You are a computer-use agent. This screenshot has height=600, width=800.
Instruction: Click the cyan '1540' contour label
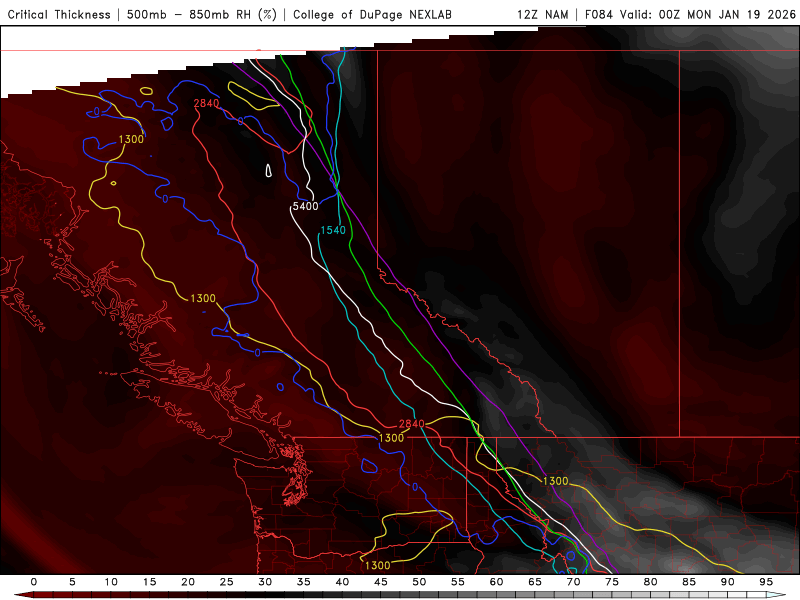[333, 230]
